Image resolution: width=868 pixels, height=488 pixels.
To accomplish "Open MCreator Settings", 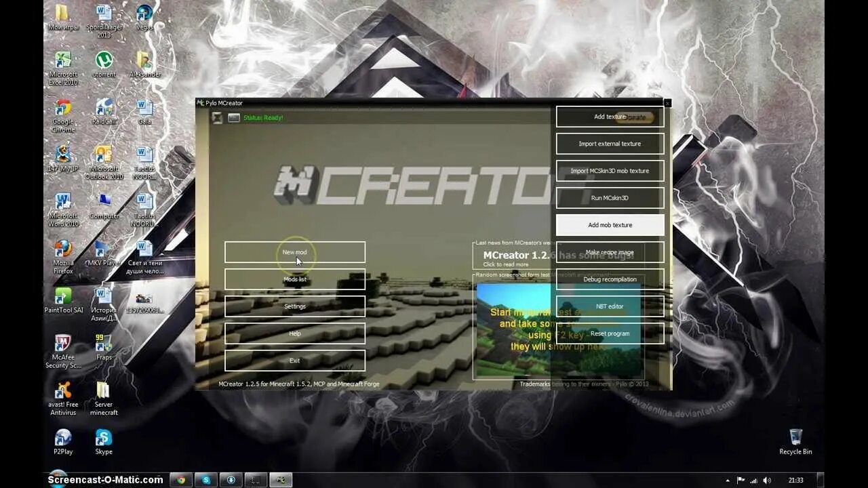I will tap(294, 306).
